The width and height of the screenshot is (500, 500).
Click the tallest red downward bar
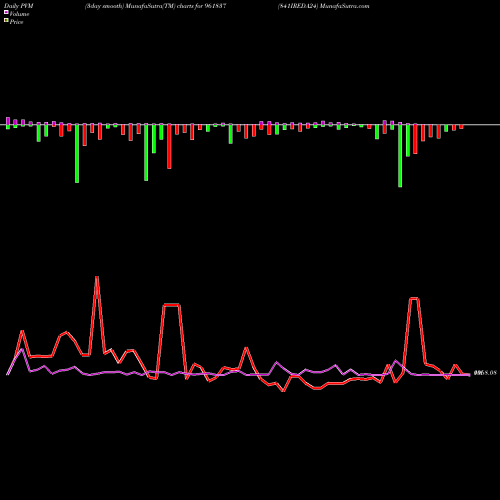pyautogui.click(x=169, y=147)
